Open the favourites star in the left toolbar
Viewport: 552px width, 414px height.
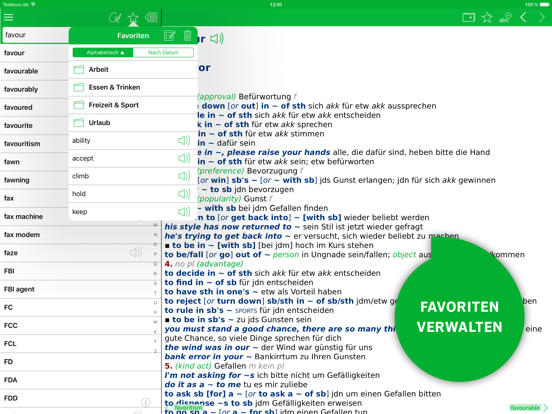(x=133, y=17)
